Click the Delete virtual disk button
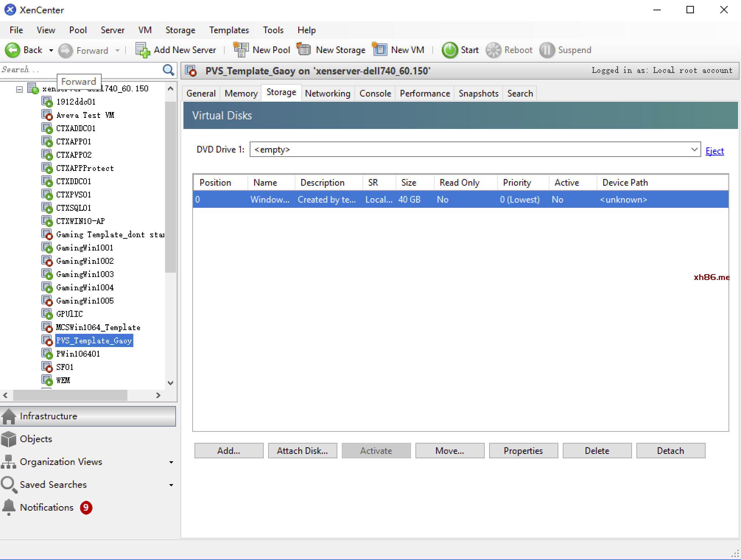 [597, 451]
